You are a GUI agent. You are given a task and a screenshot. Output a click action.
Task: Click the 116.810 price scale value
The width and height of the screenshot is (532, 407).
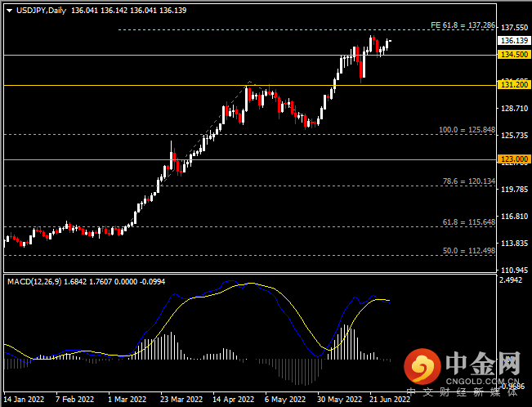514,217
